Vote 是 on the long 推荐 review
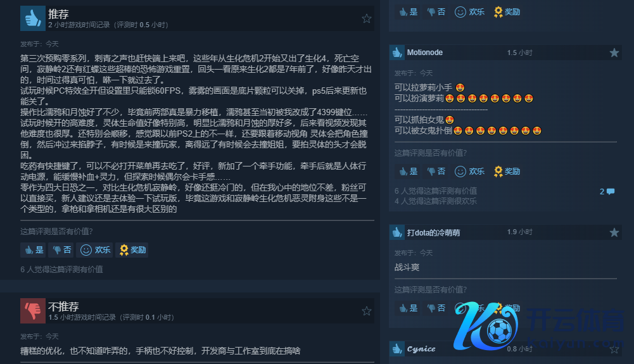The width and height of the screenshot is (634, 364). click(34, 250)
